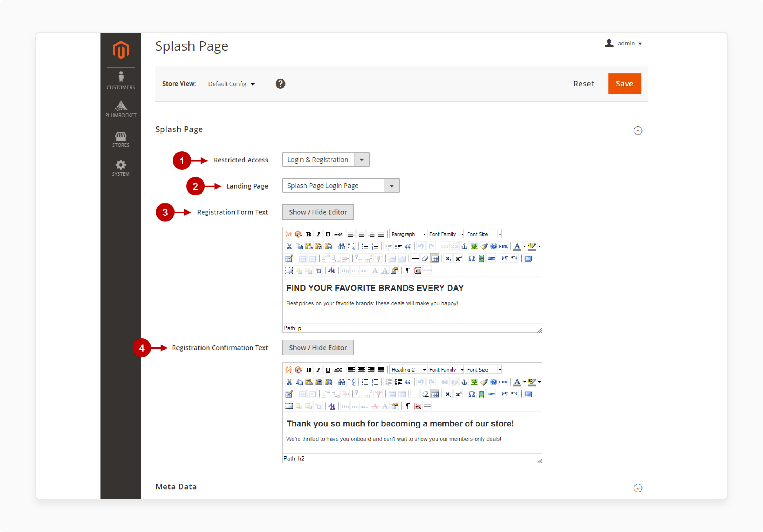Apply subscript in Registration Form Text editor
The image size is (763, 532).
[448, 258]
